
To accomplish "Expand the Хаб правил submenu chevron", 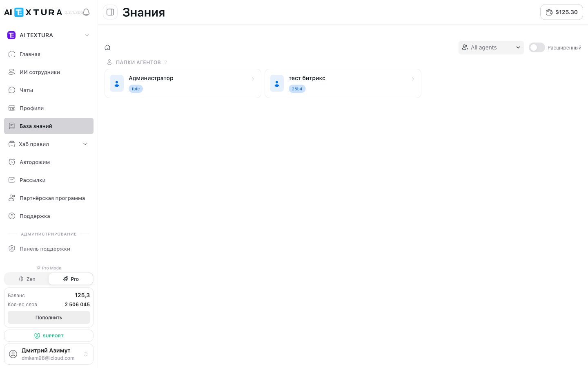I will 85,144.
